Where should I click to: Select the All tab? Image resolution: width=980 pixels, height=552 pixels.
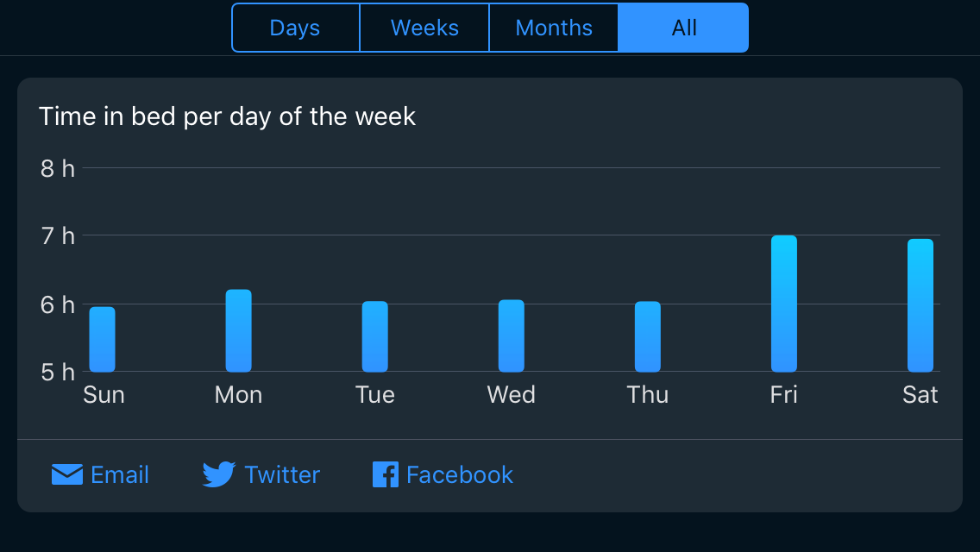pos(683,28)
